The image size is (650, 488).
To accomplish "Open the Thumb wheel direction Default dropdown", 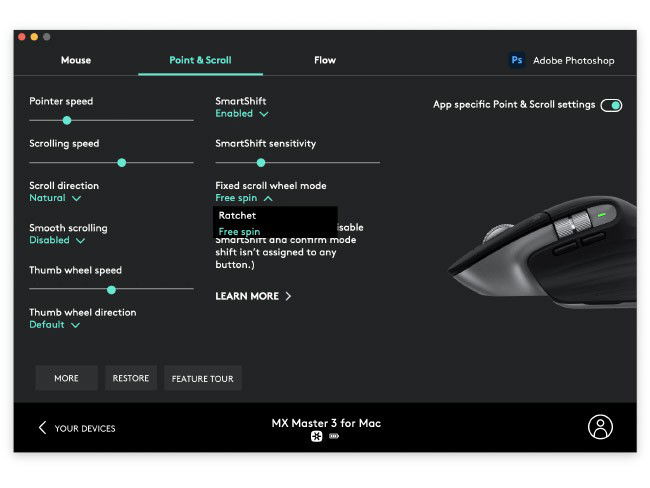I will 54,325.
